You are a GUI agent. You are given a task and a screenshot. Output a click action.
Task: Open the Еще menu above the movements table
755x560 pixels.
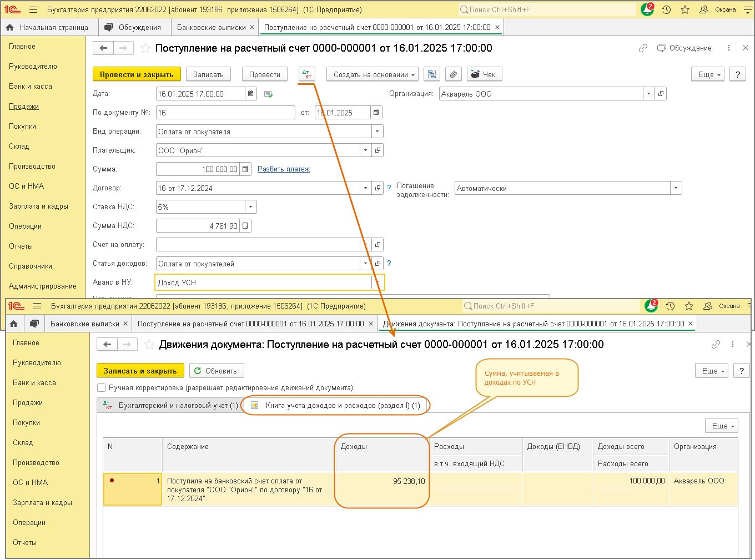(722, 426)
